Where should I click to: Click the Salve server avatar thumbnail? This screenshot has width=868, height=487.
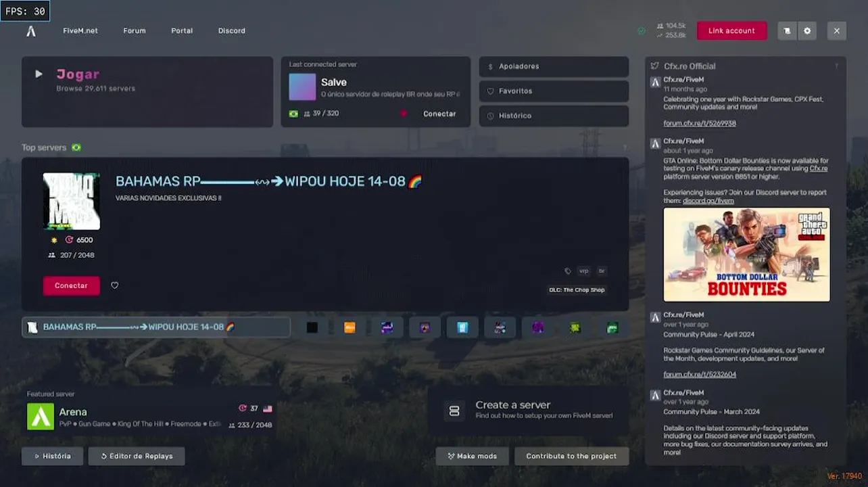click(302, 87)
